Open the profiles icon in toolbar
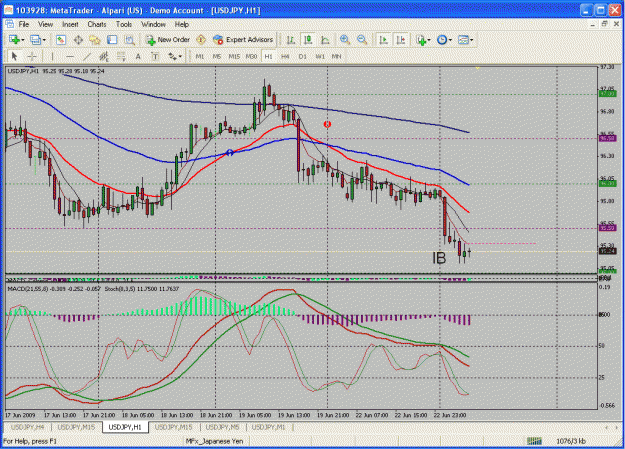The height and width of the screenshot is (449, 625). [x=35, y=40]
